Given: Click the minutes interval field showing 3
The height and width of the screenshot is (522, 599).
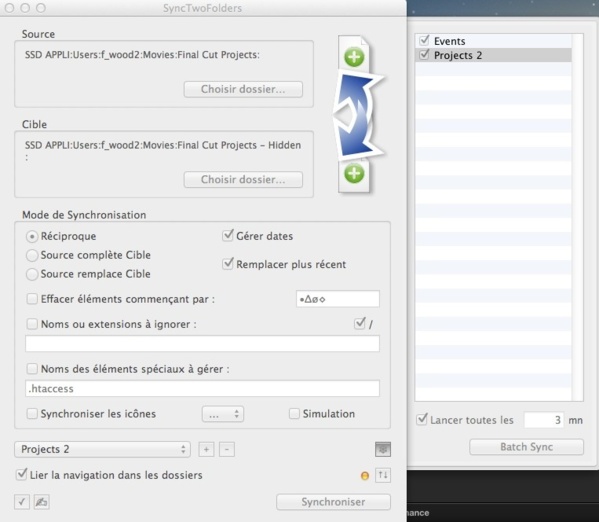Looking at the screenshot, I should [x=544, y=420].
